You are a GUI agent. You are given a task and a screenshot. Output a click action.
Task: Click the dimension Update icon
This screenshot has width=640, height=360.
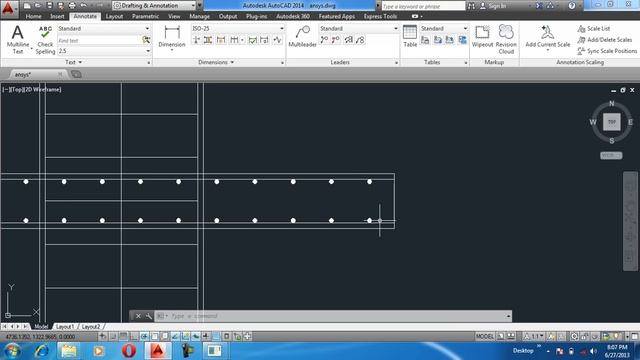(x=264, y=40)
